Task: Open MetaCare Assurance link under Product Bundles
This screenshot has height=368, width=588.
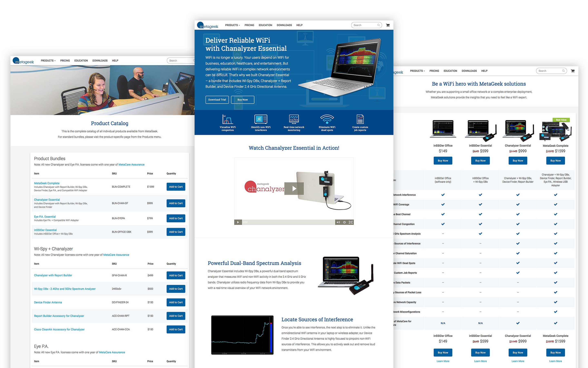Action: [131, 165]
